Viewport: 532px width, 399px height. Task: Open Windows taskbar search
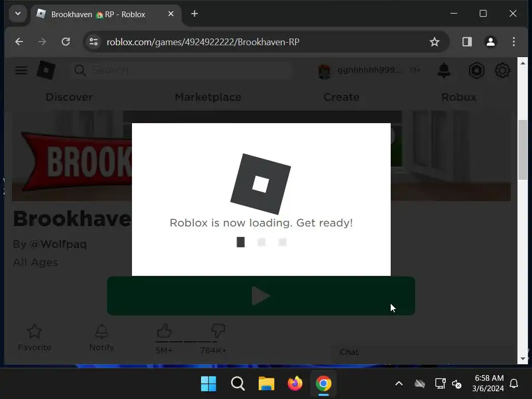tap(237, 384)
